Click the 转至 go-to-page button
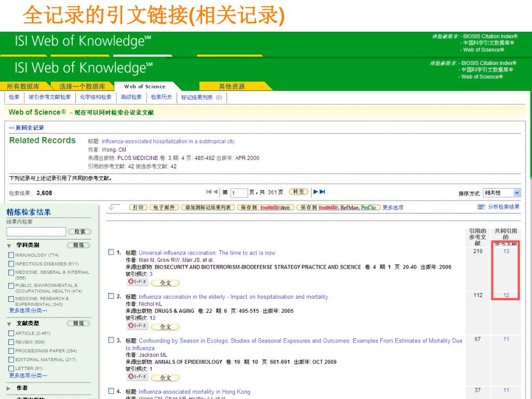The image size is (532, 399). click(x=299, y=192)
